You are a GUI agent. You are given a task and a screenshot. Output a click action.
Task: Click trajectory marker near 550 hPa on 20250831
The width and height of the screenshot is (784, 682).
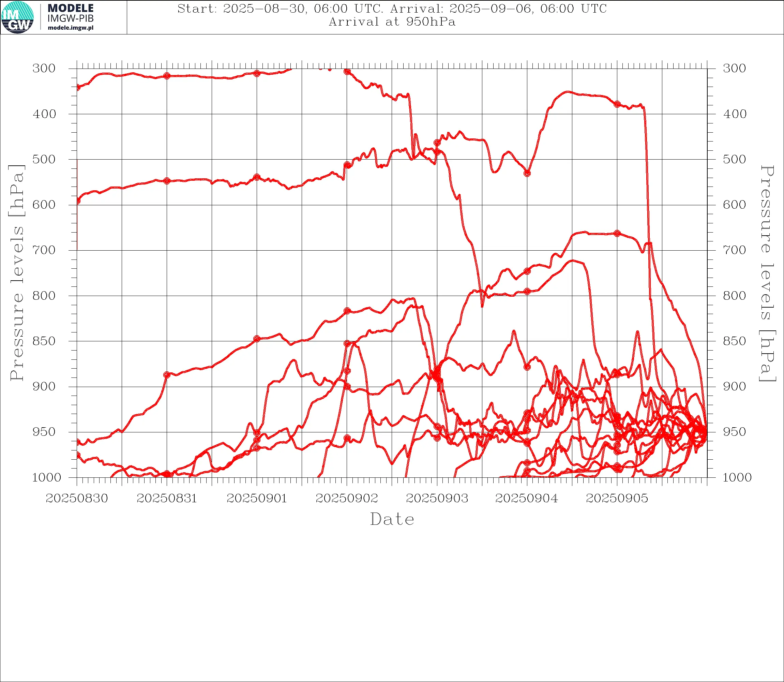pos(167,181)
